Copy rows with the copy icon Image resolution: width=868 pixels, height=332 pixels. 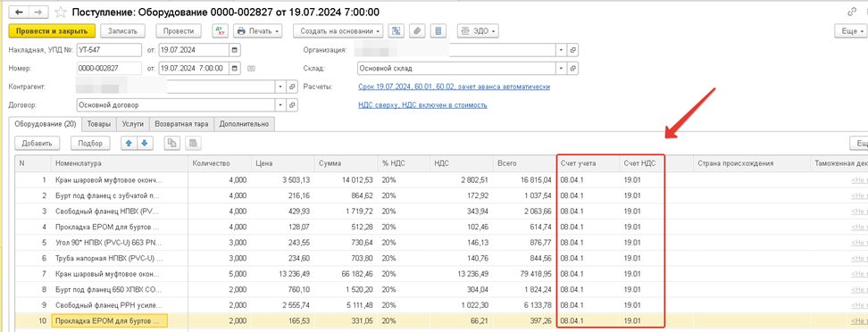172,144
